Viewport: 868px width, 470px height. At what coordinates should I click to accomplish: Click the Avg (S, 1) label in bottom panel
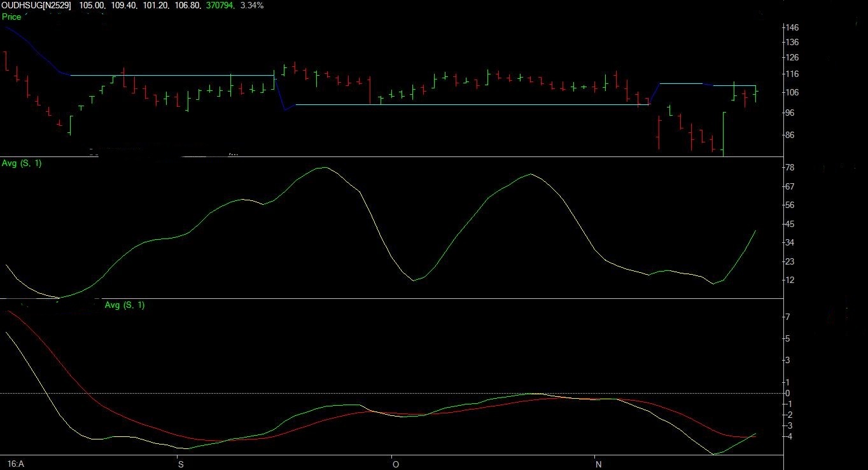point(124,305)
